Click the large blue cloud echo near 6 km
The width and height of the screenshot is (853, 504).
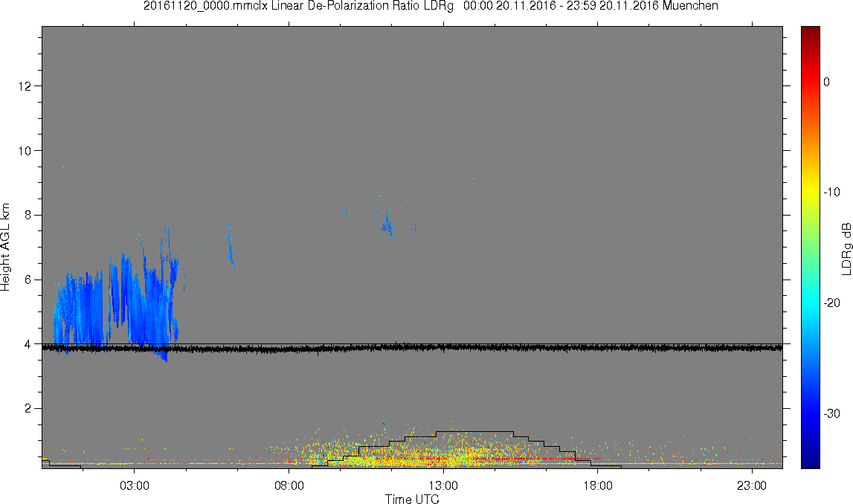117,297
